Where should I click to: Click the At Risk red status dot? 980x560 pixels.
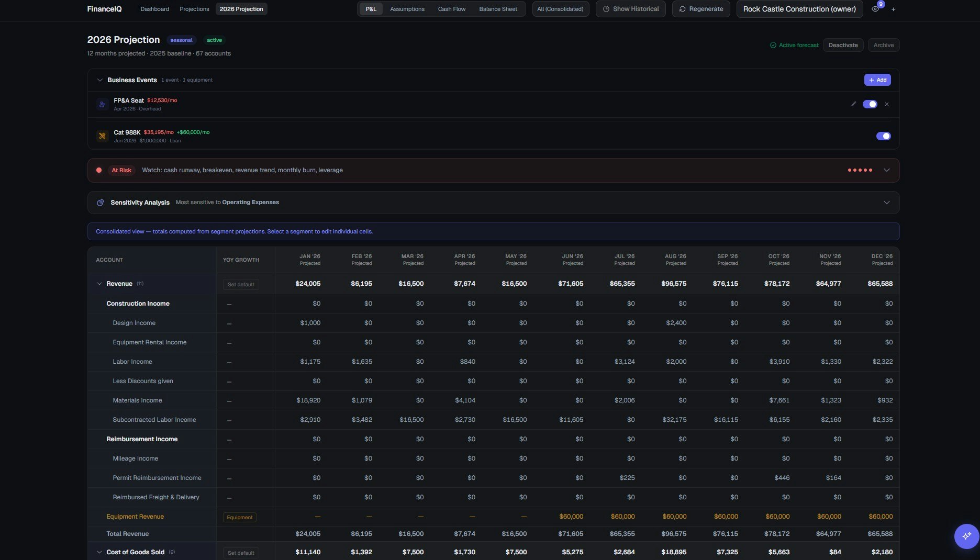click(x=99, y=170)
